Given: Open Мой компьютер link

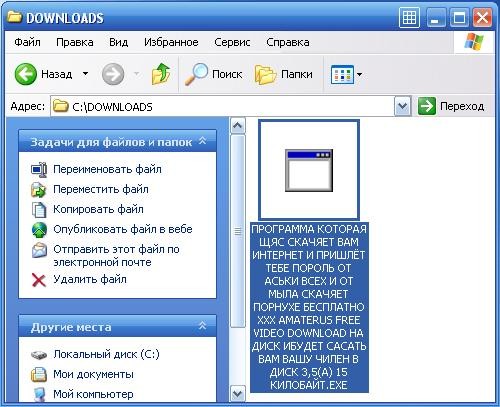Looking at the screenshot, I should tap(93, 394).
